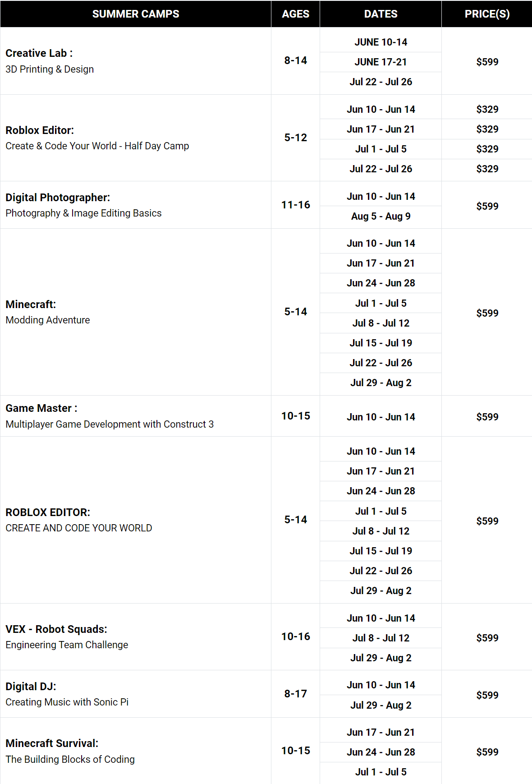This screenshot has width=532, height=784.
Task: Click the 11-16 age range cell
Action: pyautogui.click(x=296, y=205)
